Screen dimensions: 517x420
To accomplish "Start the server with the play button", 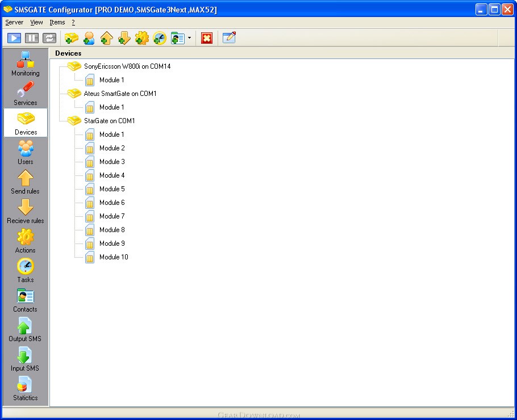I will pyautogui.click(x=14, y=38).
